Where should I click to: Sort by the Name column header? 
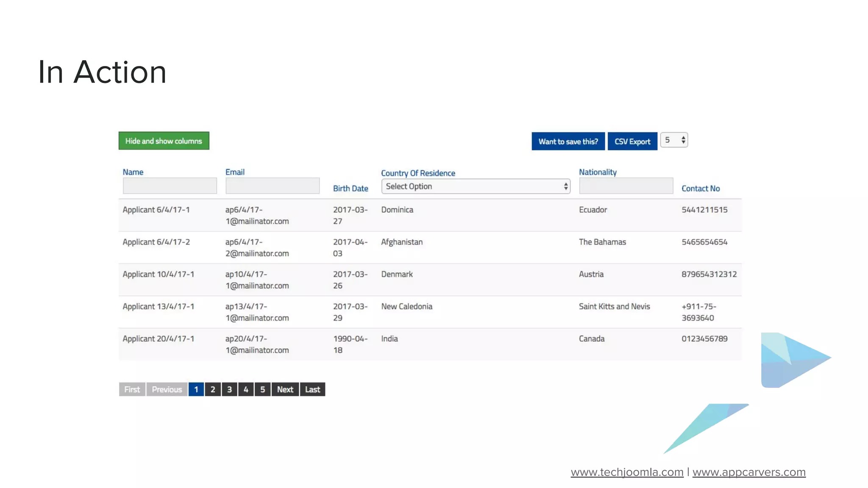133,172
